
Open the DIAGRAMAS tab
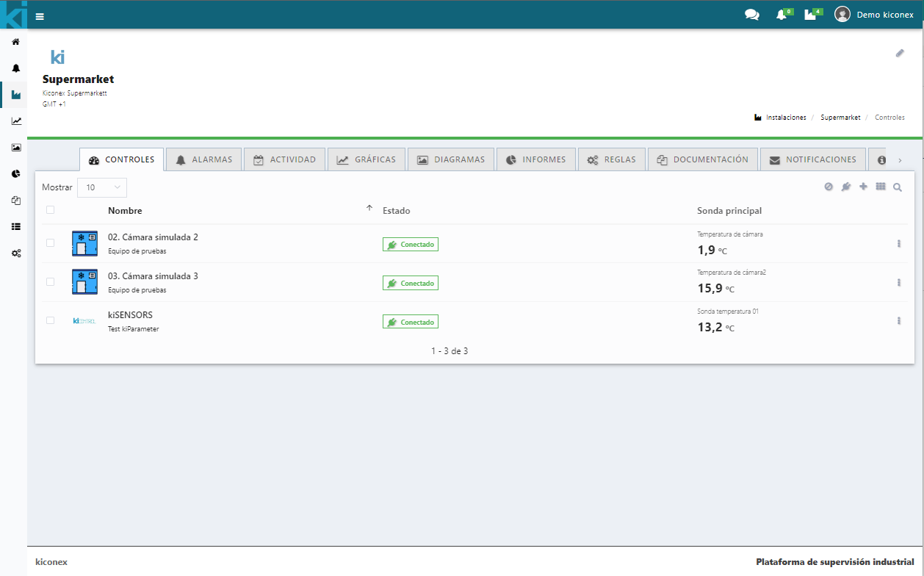tap(450, 159)
